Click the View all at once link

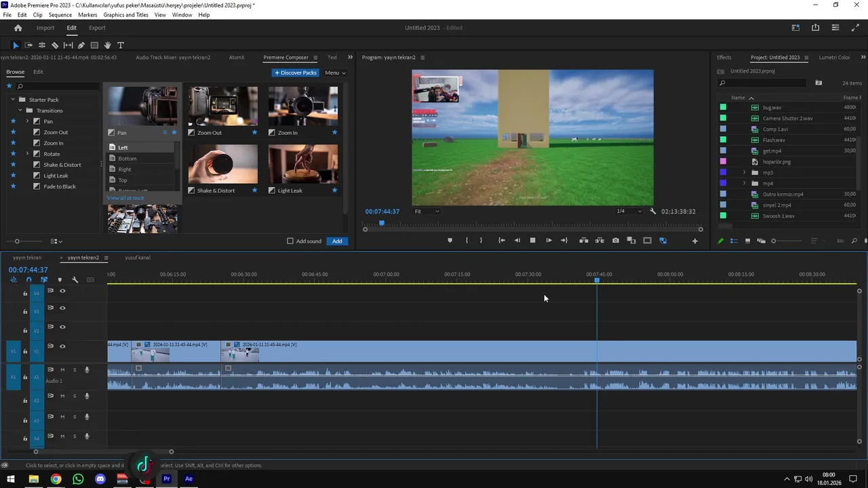click(125, 198)
